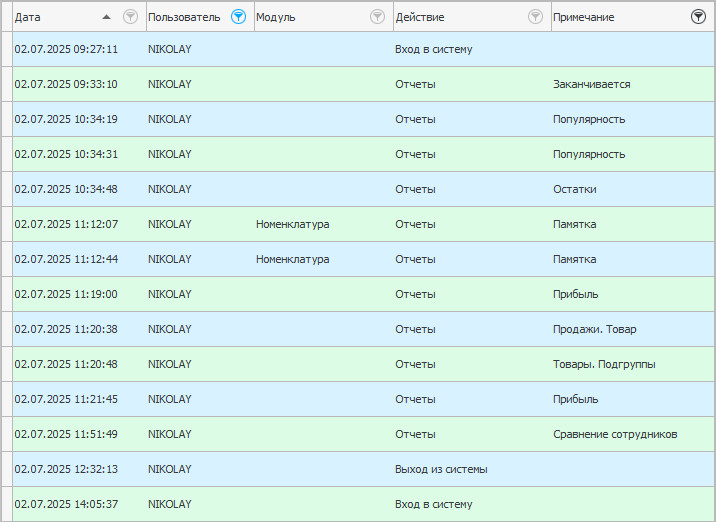Screen dimensions: 716x522
Task: Sort by the Действие column header
Action: click(420, 17)
